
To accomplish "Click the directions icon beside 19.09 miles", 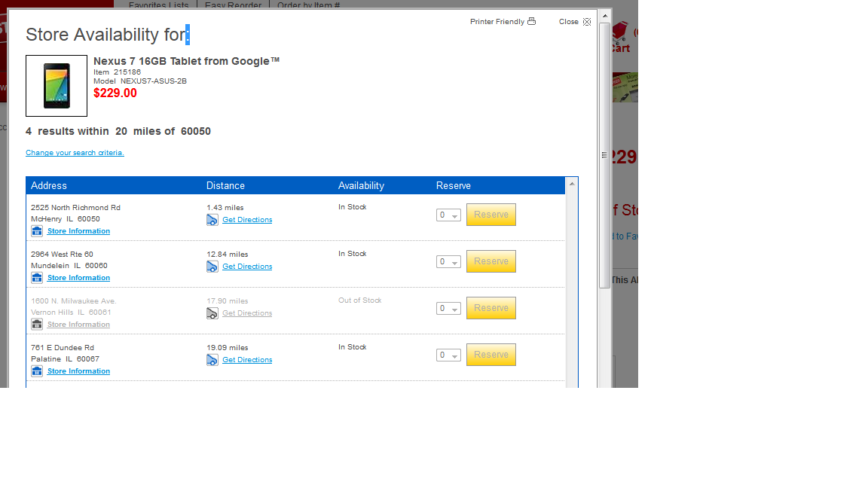I will click(212, 360).
